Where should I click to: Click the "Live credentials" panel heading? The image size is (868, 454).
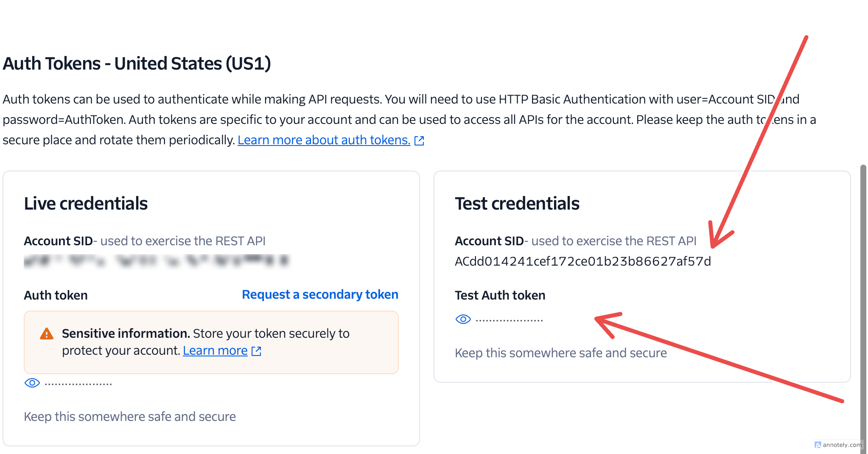(x=86, y=203)
